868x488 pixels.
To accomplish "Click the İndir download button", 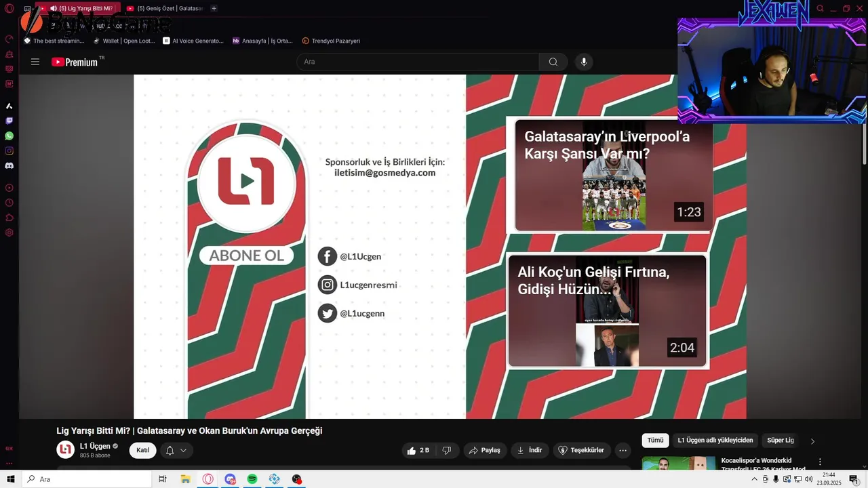I will [x=530, y=450].
